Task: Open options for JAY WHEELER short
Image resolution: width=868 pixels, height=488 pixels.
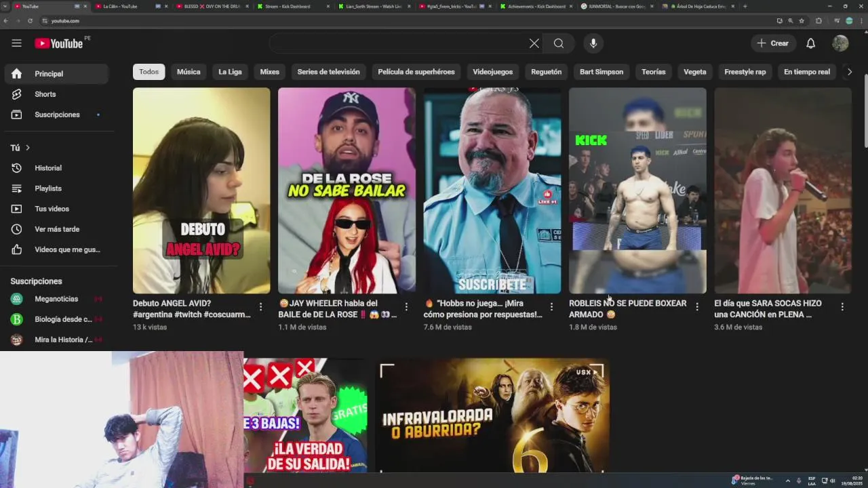Action: click(406, 307)
